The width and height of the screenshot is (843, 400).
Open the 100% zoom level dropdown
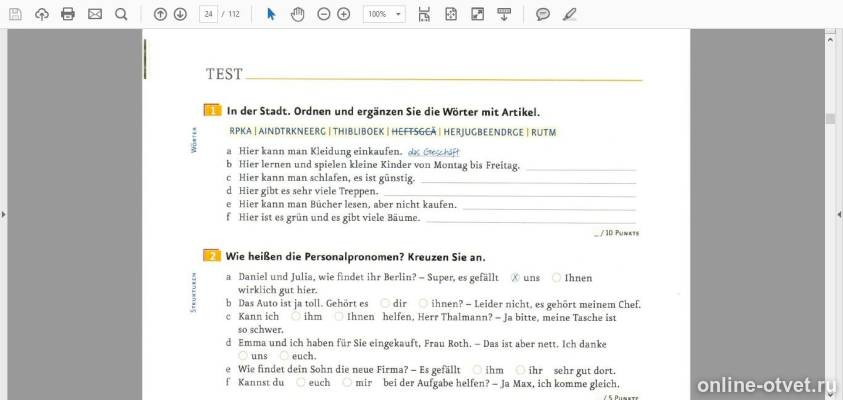pyautogui.click(x=384, y=14)
